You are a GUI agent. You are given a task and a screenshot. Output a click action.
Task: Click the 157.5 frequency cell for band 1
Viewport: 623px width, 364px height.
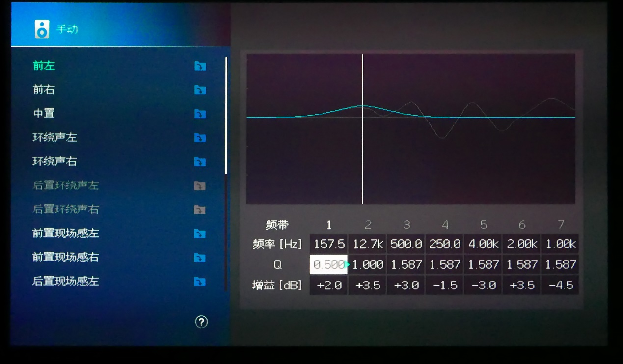click(x=328, y=244)
